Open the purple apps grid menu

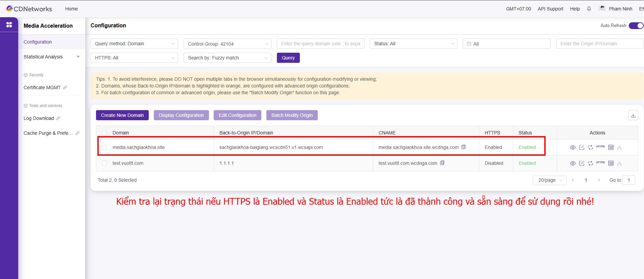pos(9,25)
